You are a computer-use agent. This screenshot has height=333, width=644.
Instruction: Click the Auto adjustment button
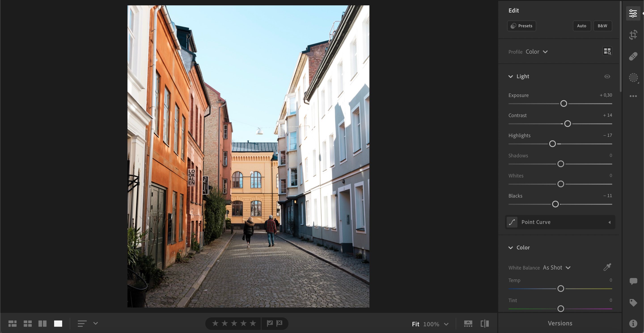click(x=581, y=25)
